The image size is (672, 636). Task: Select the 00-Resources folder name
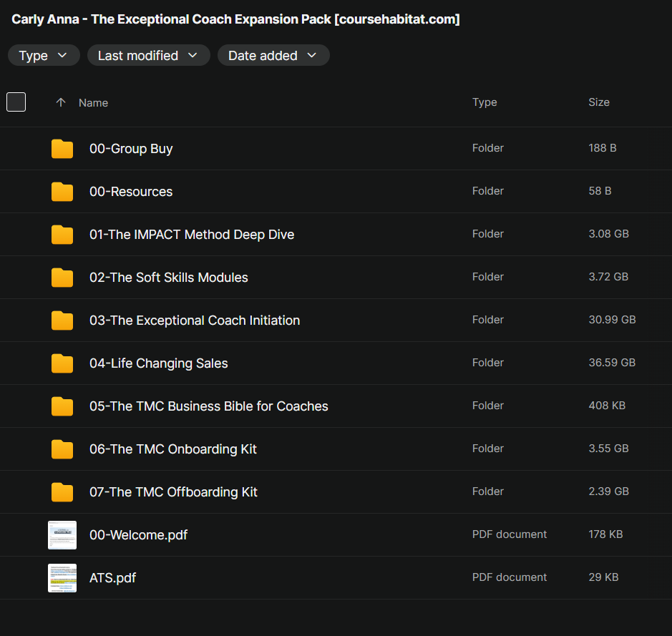pyautogui.click(x=131, y=192)
